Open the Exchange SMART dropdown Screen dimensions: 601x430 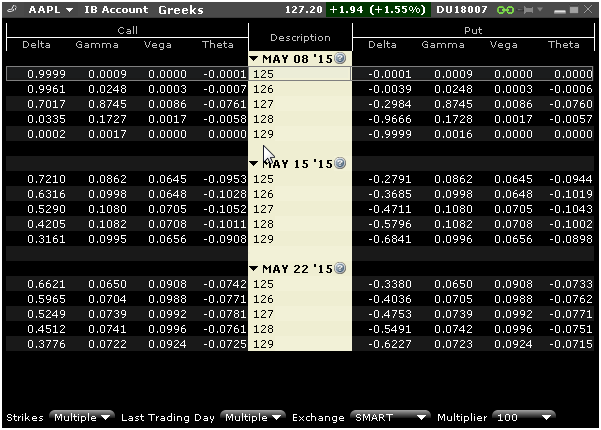click(x=390, y=416)
